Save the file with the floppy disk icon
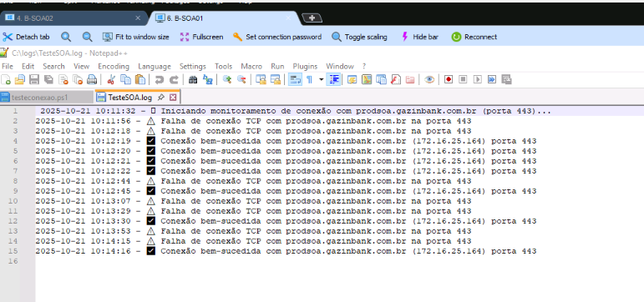This screenshot has width=644, height=302. [34, 79]
